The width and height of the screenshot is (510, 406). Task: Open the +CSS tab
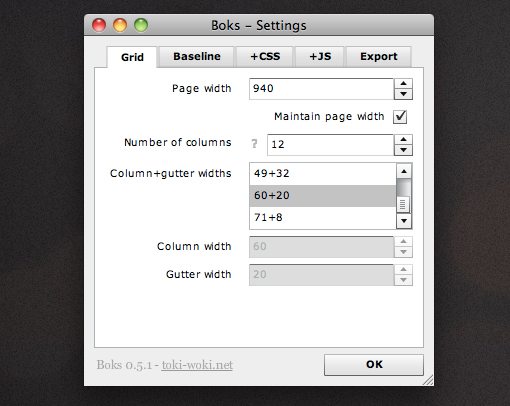pyautogui.click(x=265, y=57)
